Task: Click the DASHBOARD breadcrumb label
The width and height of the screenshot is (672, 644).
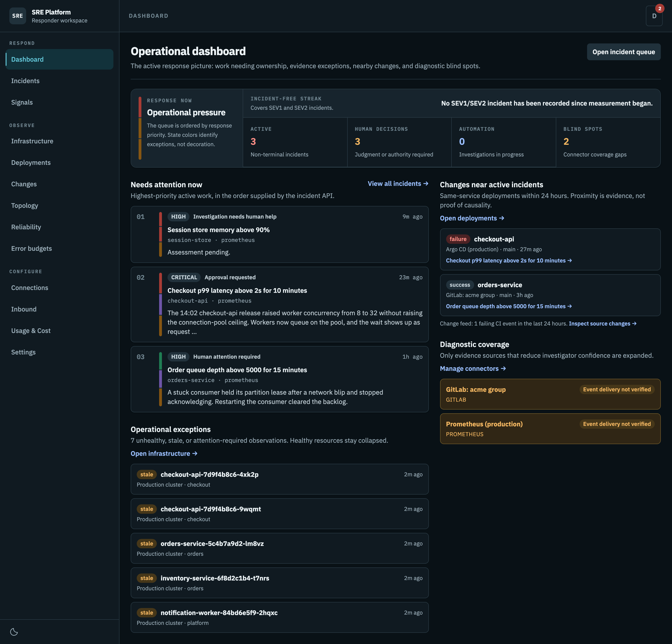Action: tap(148, 16)
